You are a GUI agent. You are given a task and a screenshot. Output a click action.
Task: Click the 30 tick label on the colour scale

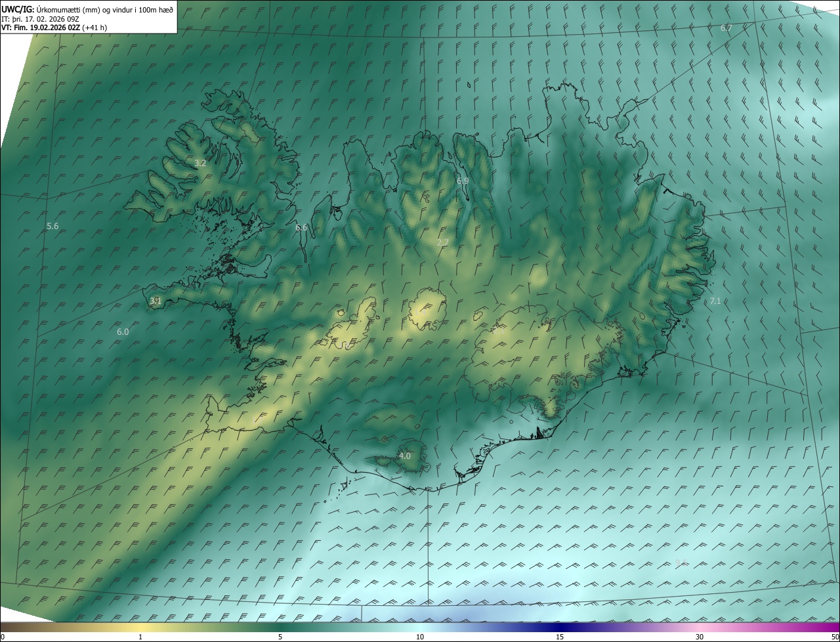click(x=700, y=637)
